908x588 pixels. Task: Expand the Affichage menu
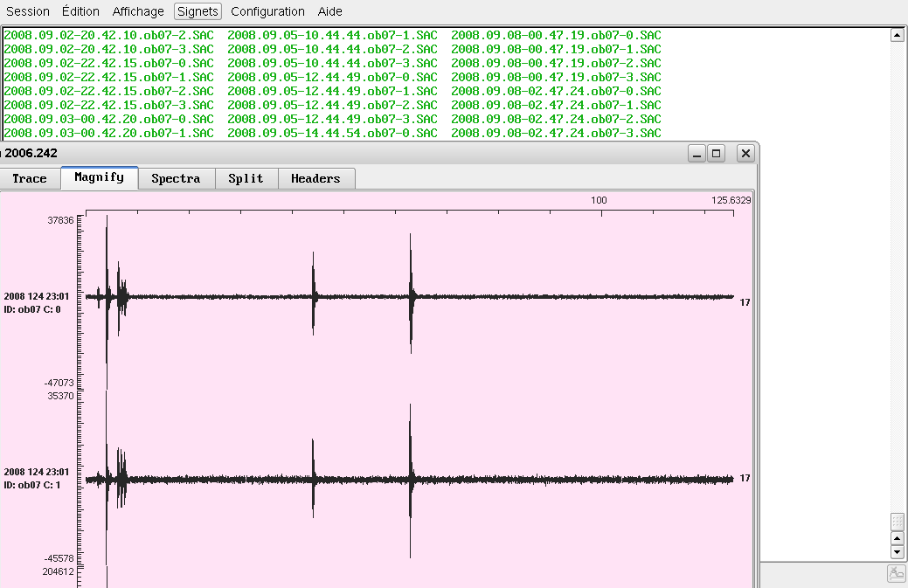(x=138, y=11)
